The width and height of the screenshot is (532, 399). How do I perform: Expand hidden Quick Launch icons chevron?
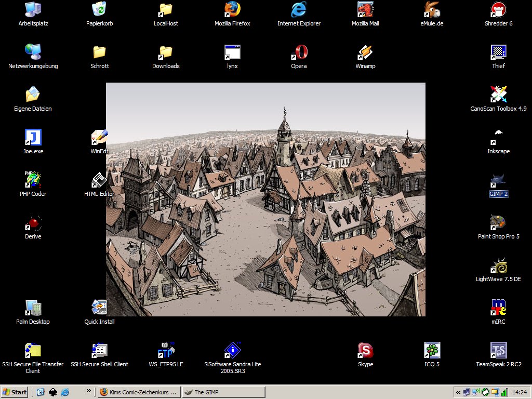[88, 391]
